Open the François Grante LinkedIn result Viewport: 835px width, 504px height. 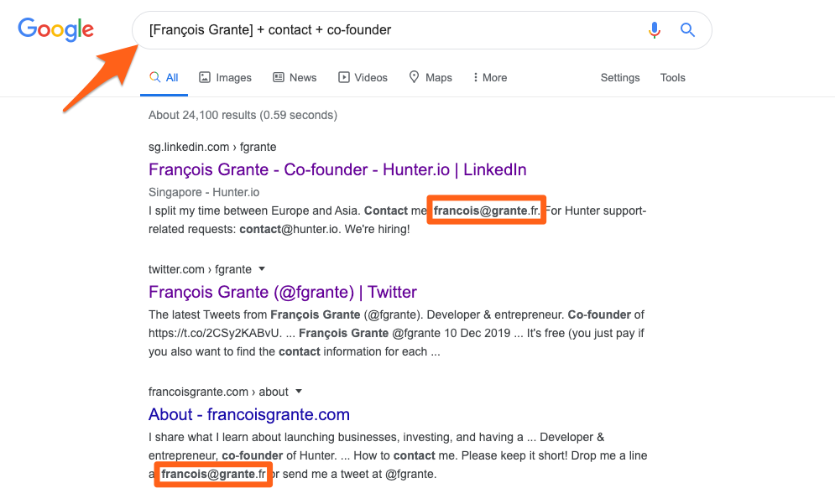click(x=337, y=169)
